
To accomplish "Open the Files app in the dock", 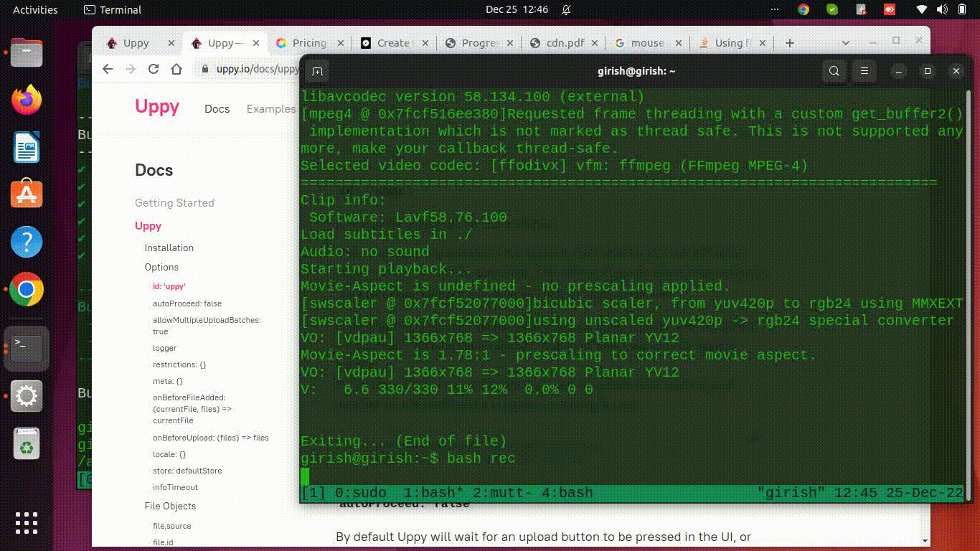I will (x=27, y=53).
